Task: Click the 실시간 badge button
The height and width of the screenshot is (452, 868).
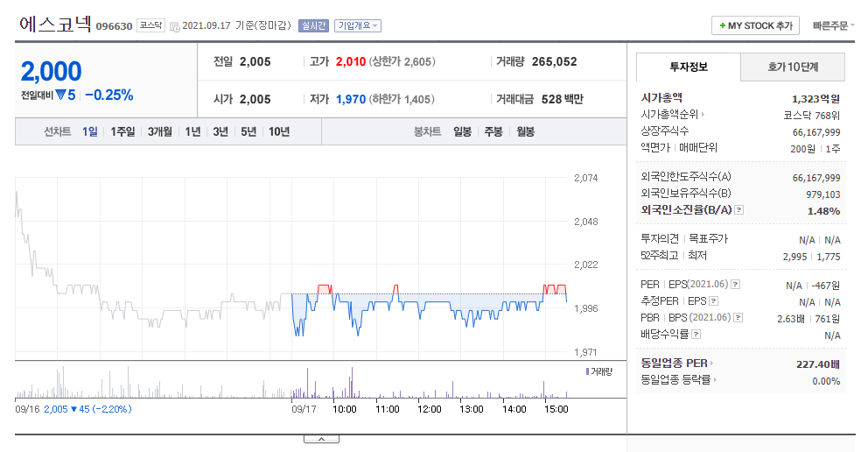Action: point(313,25)
